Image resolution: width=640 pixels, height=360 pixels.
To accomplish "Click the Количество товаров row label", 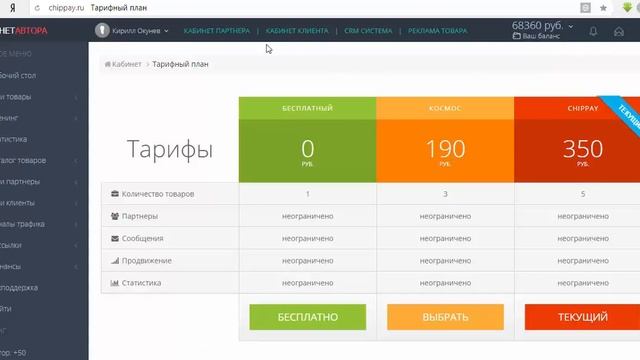I will (x=158, y=194).
